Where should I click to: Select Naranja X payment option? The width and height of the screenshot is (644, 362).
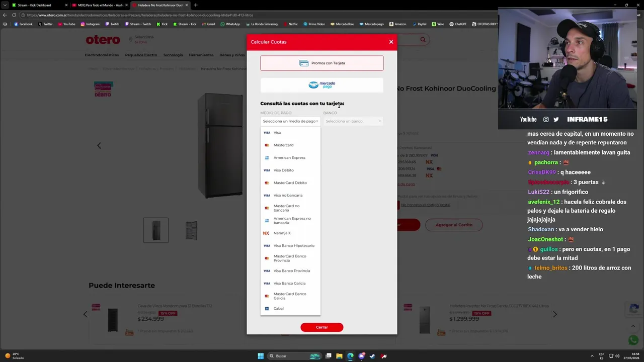tap(290, 233)
